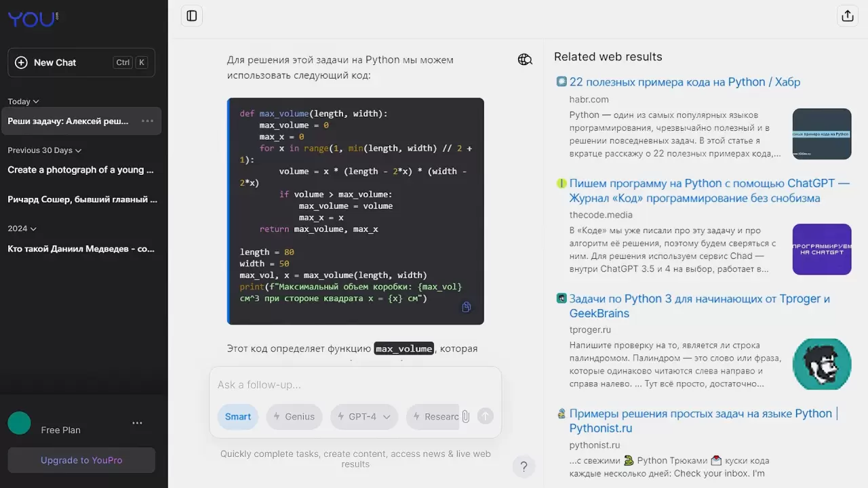Enable the Research mode chip
868x488 pixels.
tap(434, 417)
